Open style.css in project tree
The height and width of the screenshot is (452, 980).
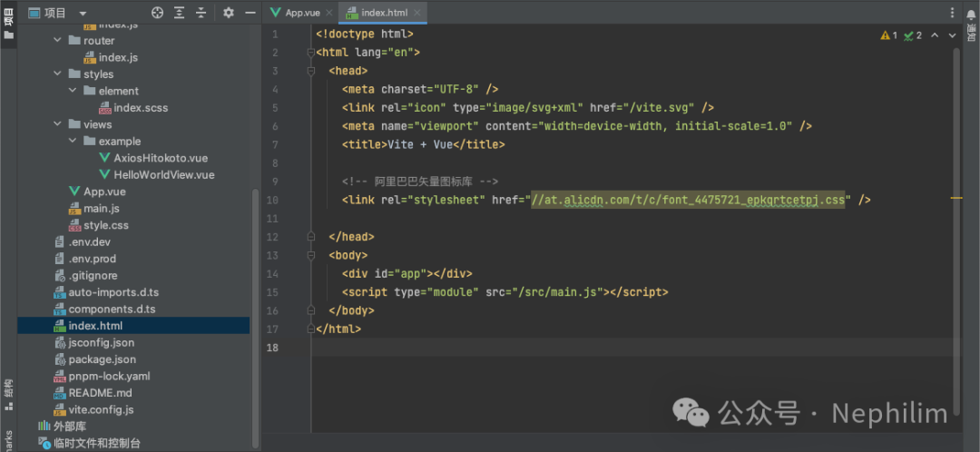(x=98, y=225)
